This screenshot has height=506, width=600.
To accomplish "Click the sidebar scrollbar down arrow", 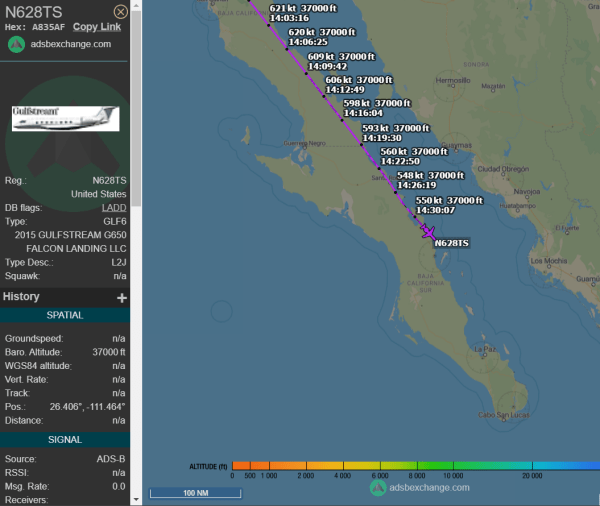I will click(137, 499).
